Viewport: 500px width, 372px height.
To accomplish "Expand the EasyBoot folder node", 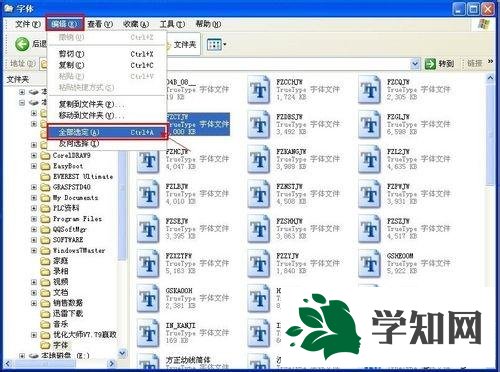I will (34, 166).
